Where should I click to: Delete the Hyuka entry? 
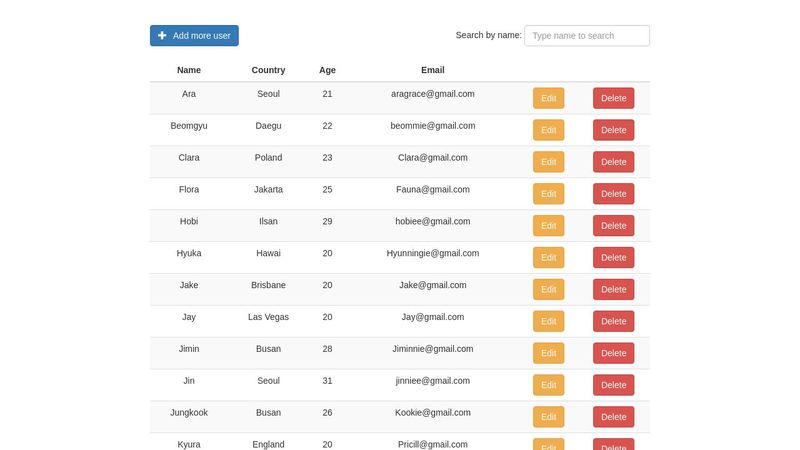[613, 258]
